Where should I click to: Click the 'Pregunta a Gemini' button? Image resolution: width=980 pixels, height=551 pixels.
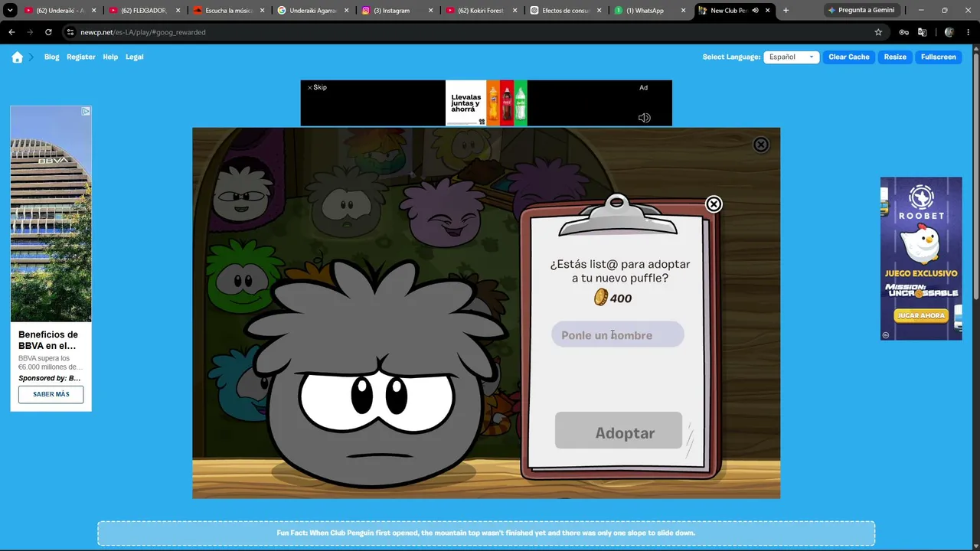click(x=861, y=11)
